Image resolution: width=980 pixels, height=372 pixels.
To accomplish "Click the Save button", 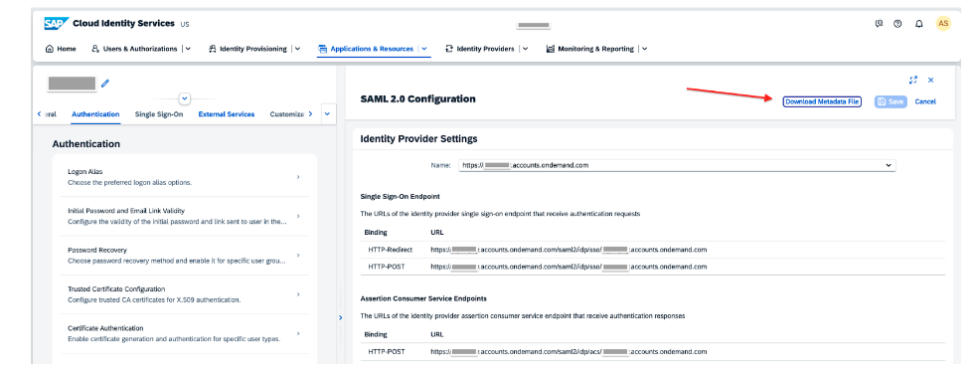I will (891, 101).
